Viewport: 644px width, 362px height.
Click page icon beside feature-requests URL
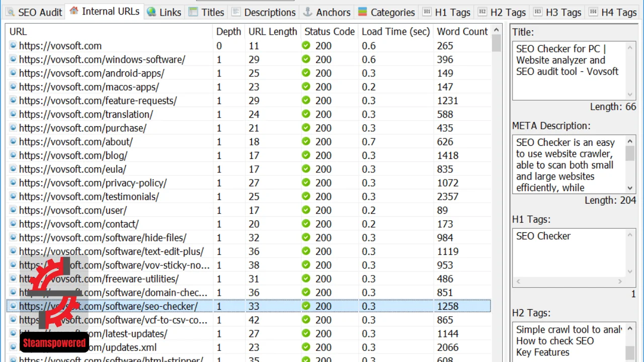[13, 101]
